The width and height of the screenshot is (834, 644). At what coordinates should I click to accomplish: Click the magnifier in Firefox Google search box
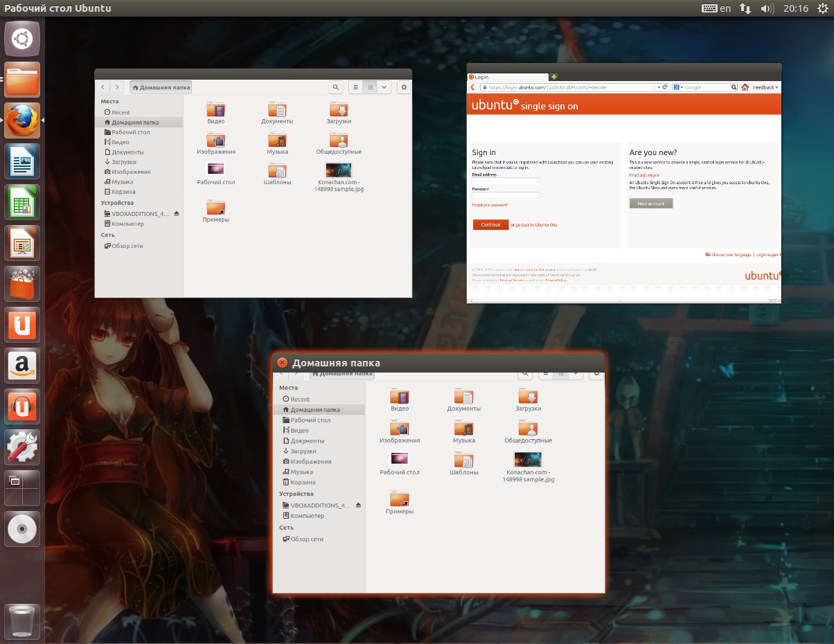tap(734, 87)
